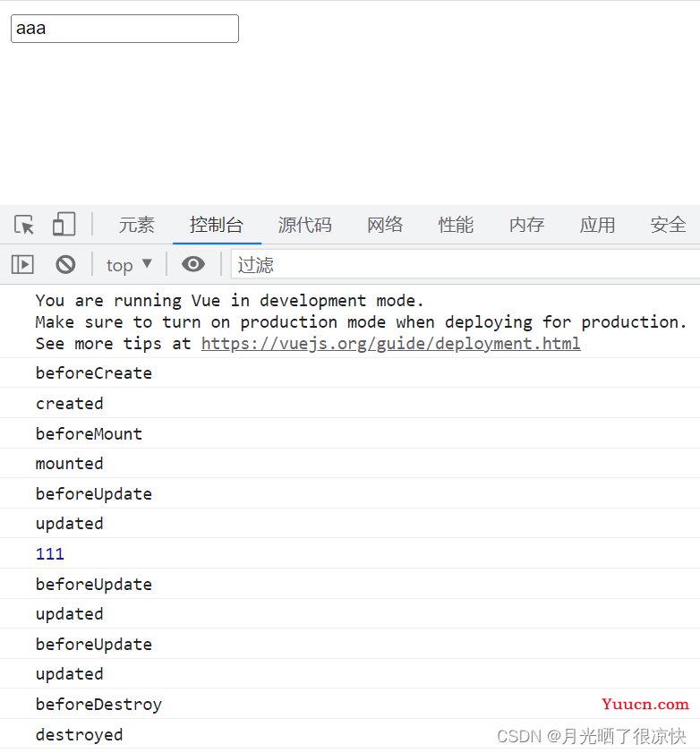Open the 性能 tab
The width and height of the screenshot is (700, 753).
456,225
